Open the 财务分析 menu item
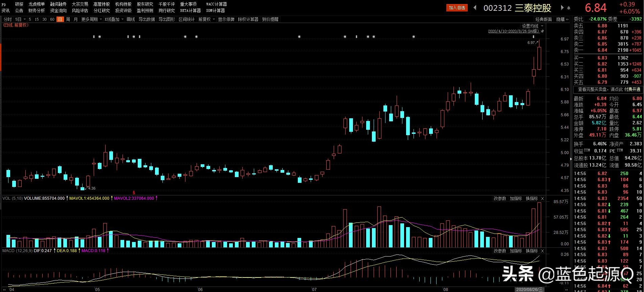Screen dimensions: 644x292 tap(37, 10)
